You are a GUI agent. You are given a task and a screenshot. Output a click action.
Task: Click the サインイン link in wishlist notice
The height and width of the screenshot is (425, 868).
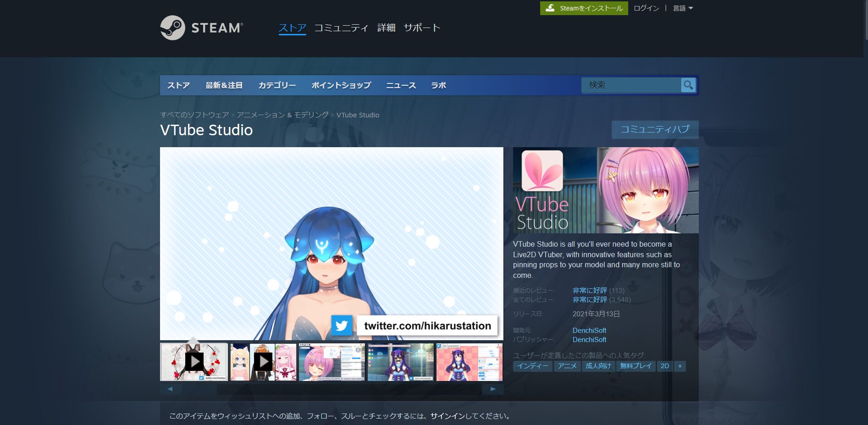[448, 416]
